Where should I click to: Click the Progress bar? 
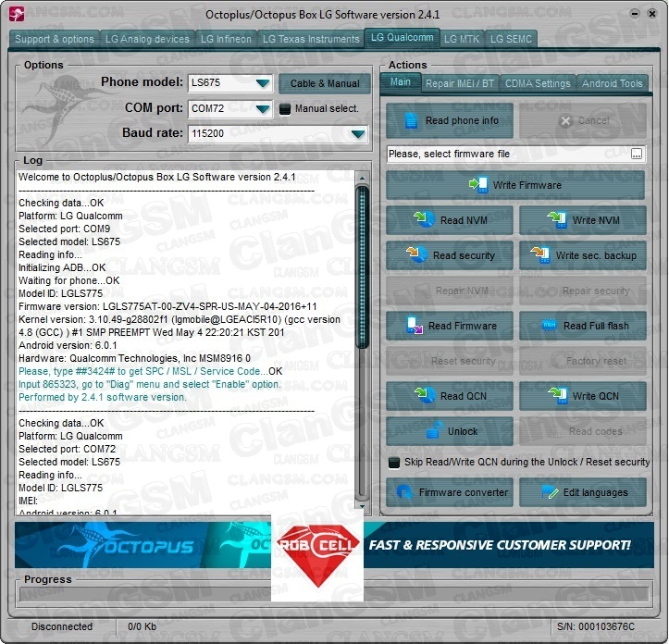[x=334, y=594]
